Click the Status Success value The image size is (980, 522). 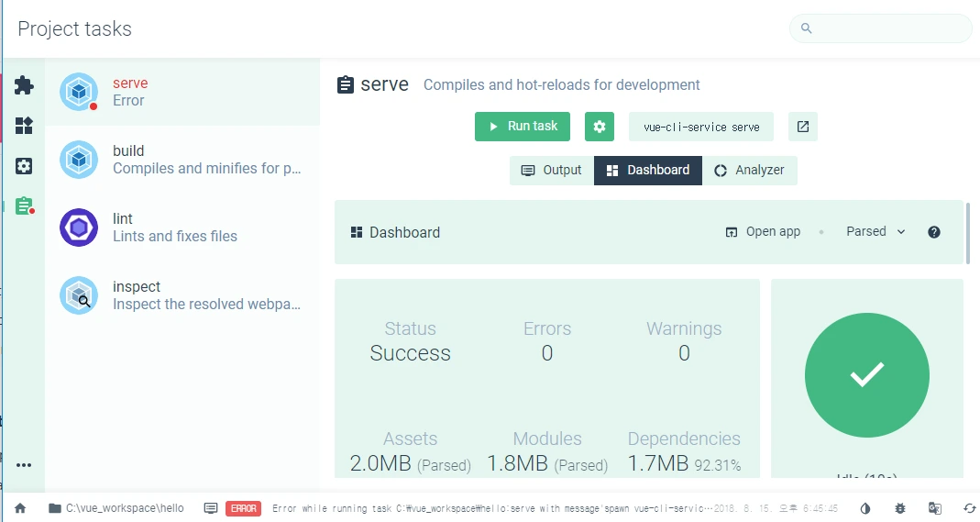pyautogui.click(x=410, y=353)
